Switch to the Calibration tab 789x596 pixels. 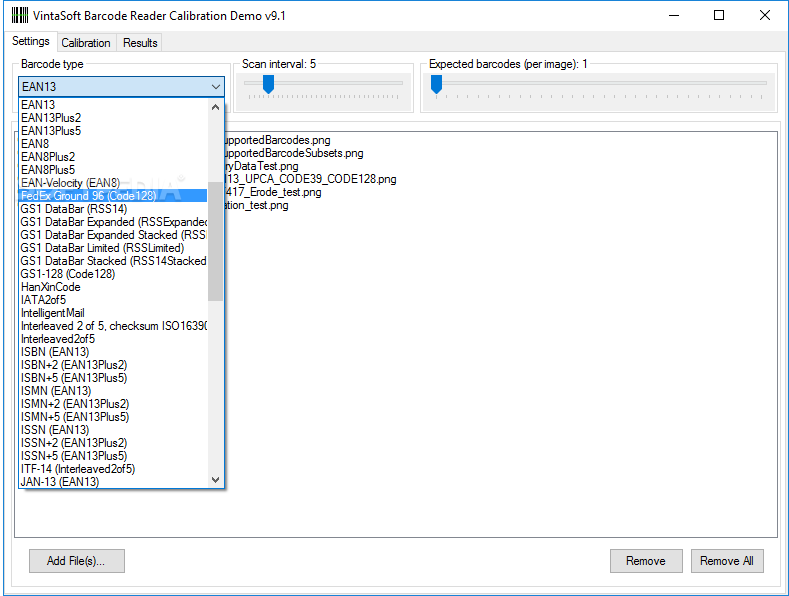pyautogui.click(x=86, y=43)
